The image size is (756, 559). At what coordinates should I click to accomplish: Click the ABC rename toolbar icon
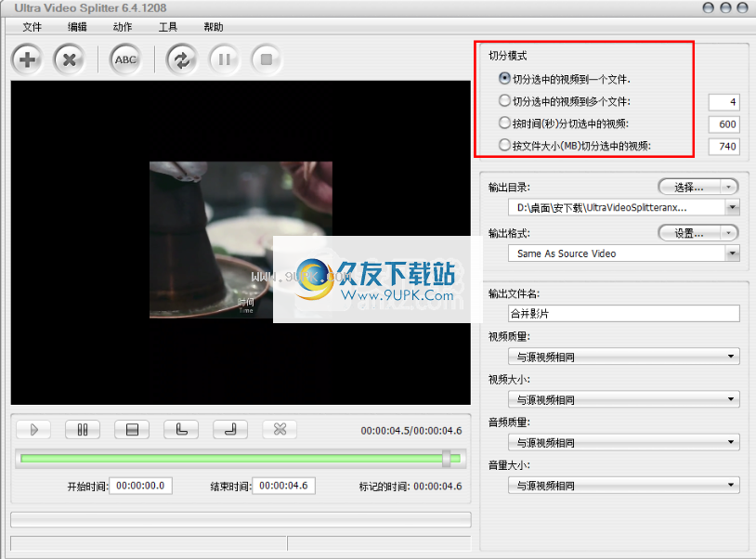point(125,59)
